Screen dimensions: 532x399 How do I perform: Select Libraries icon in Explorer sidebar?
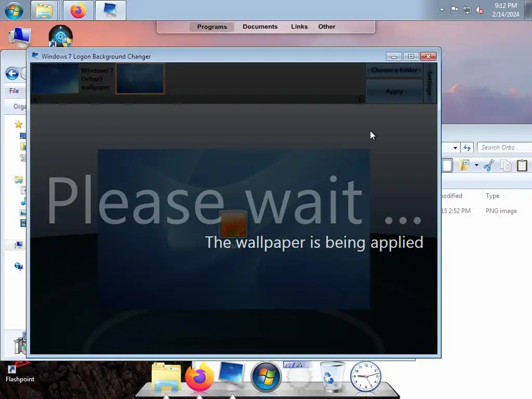[x=18, y=180]
